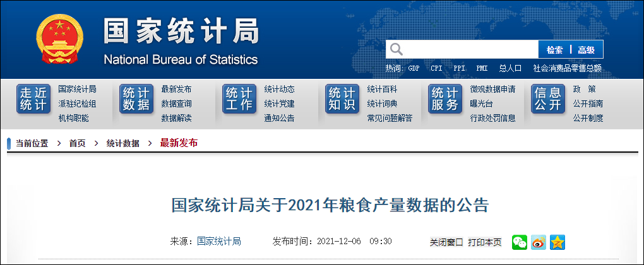This screenshot has width=644, height=265.
Task: Open the 统计动态 nav link
Action: pos(279,89)
